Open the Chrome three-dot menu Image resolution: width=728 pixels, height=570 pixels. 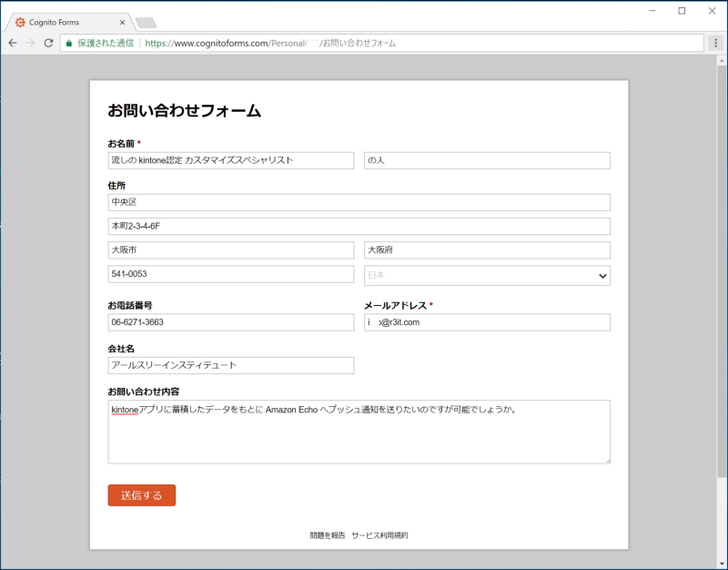[716, 43]
